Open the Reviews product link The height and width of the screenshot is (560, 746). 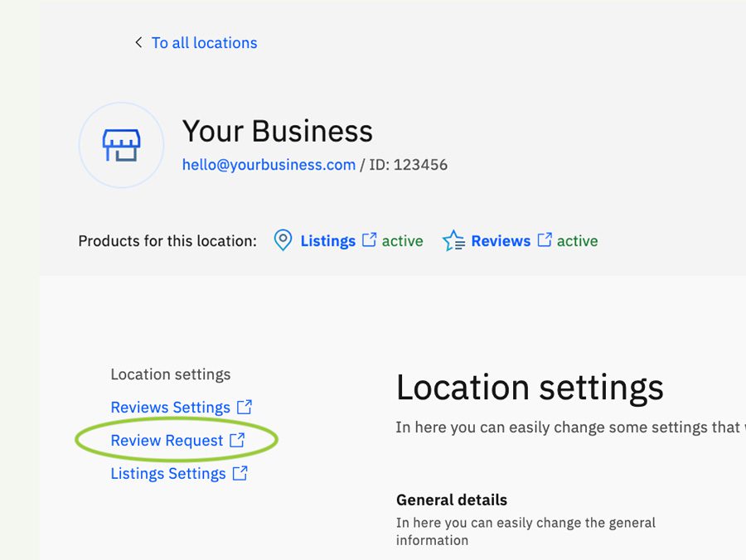coord(501,241)
